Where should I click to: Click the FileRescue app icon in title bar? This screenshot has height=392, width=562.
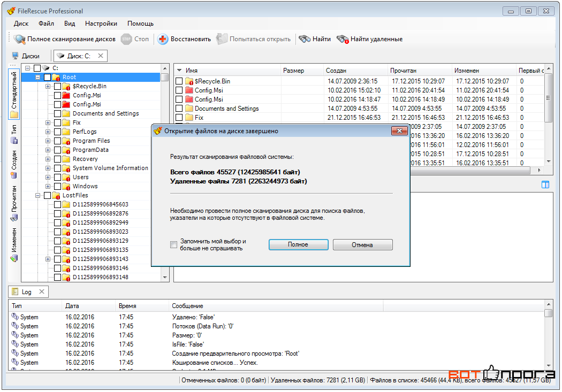(x=11, y=11)
